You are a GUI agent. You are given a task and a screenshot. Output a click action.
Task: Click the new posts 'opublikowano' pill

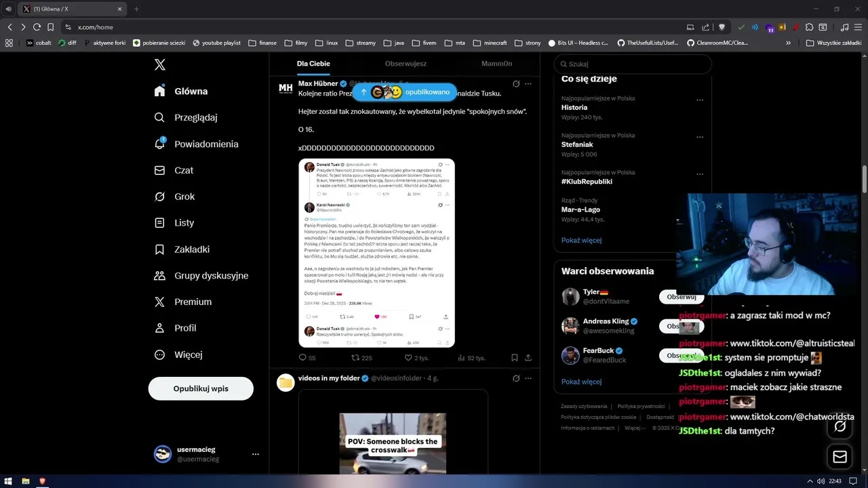coord(405,92)
